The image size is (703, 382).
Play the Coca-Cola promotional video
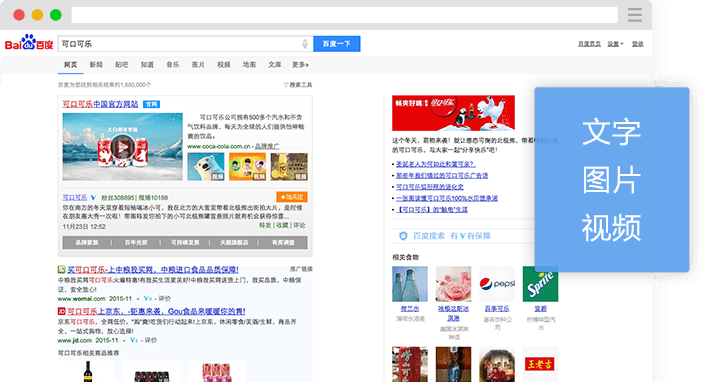point(122,147)
